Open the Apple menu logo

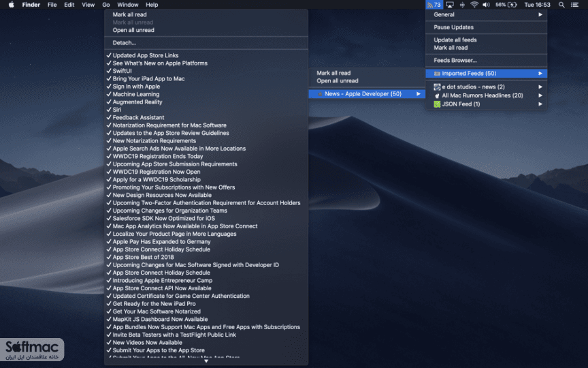coord(12,5)
